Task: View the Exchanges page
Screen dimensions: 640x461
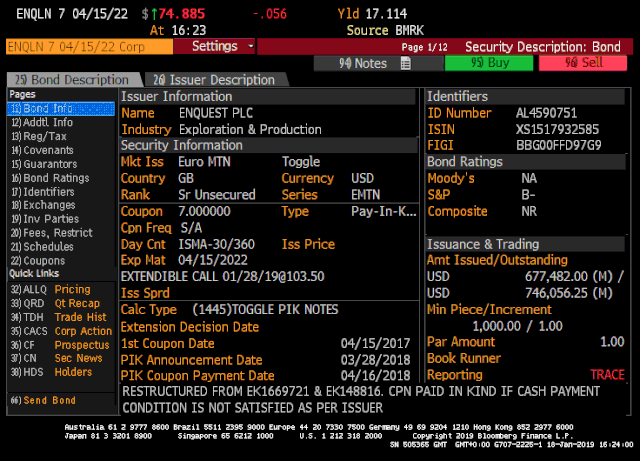Action: click(x=43, y=205)
